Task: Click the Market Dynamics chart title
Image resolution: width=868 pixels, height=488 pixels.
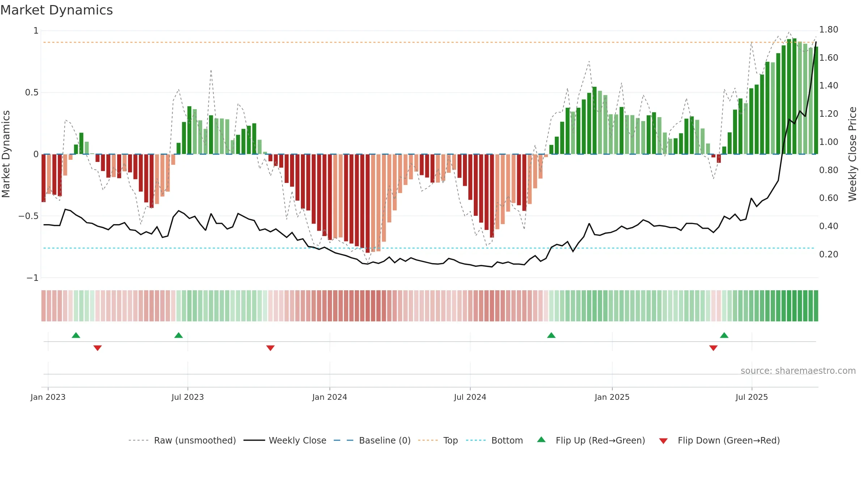Action: [56, 10]
